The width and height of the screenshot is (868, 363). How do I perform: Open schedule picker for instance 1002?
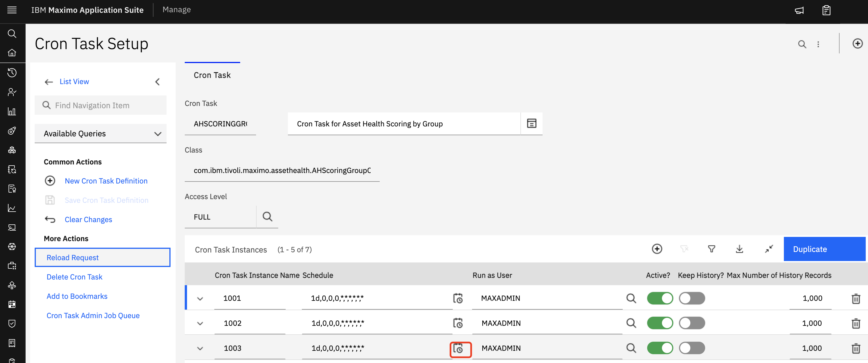(458, 323)
